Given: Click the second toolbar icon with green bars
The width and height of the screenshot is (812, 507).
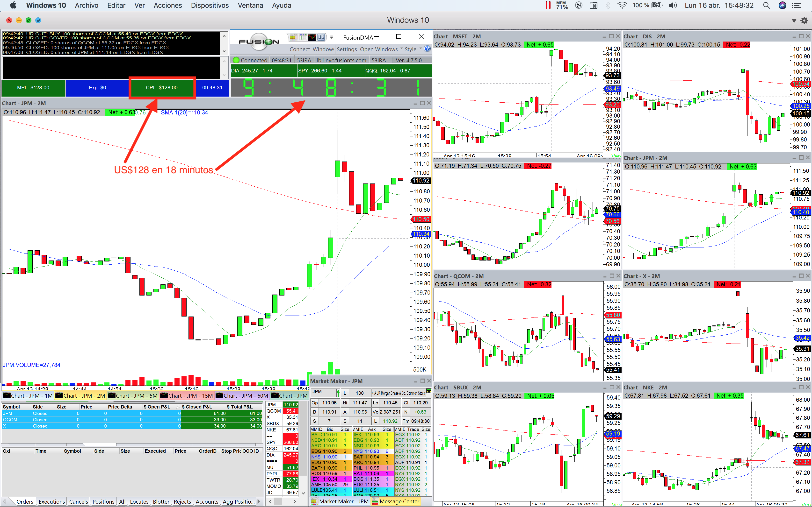Looking at the screenshot, I should coord(303,37).
